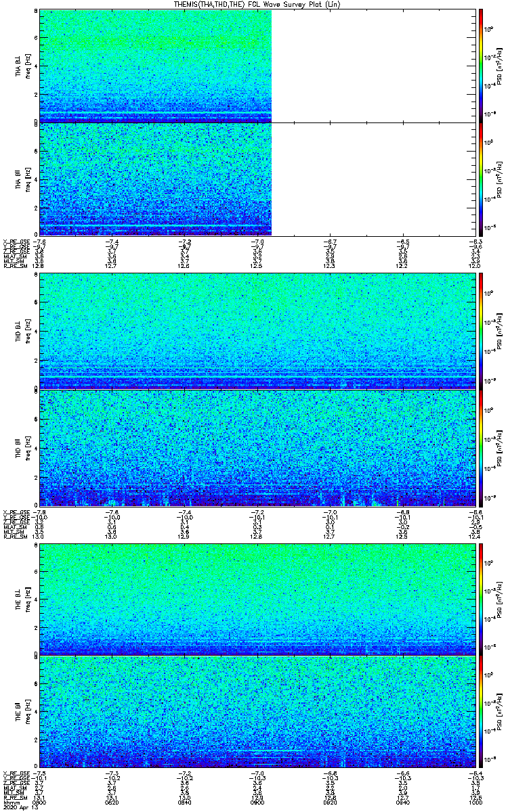
Task: Click the PSD color bar beside THE B⊥
Action: (481, 599)
